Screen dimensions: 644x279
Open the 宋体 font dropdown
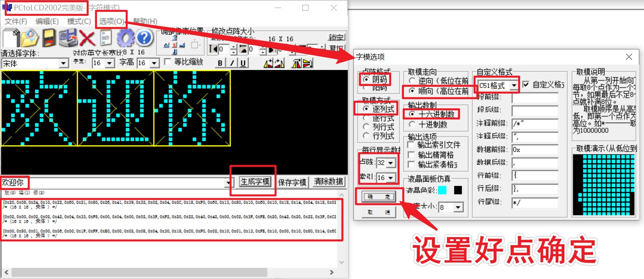[x=64, y=63]
